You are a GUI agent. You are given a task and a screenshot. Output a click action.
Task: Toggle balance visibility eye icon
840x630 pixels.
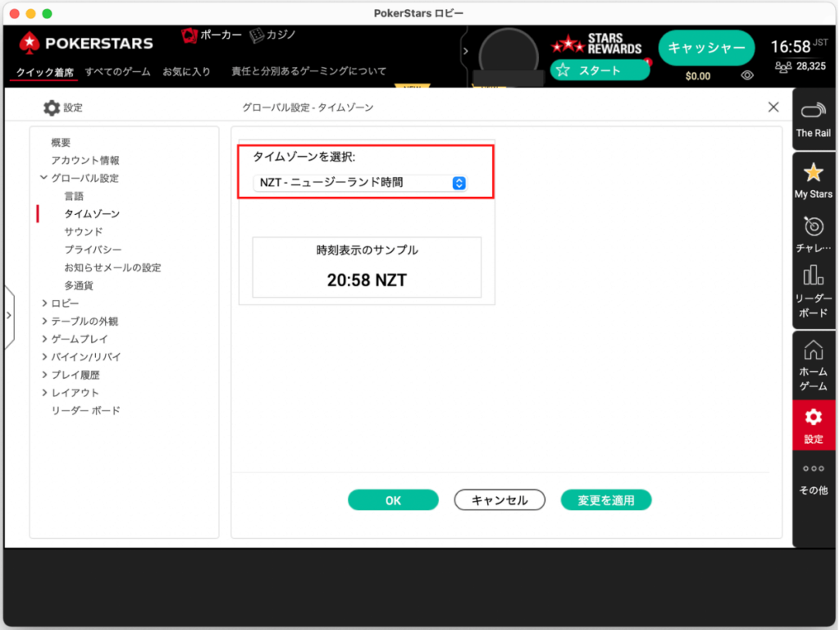[x=746, y=75]
